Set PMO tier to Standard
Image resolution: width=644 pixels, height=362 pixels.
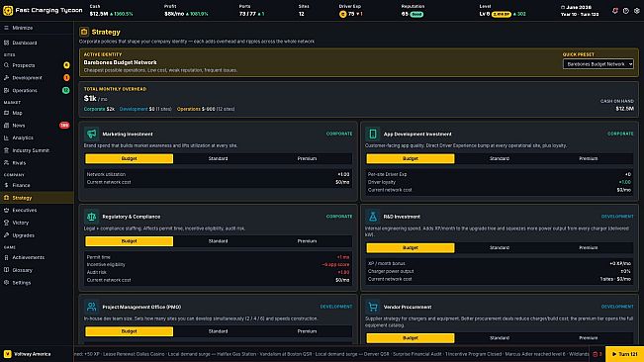pos(218,331)
